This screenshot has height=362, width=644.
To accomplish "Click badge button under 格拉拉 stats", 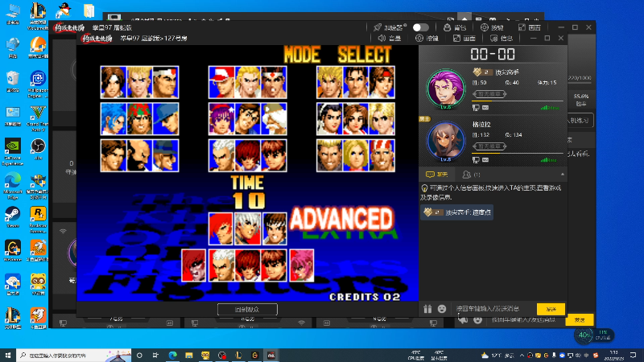I will [489, 146].
